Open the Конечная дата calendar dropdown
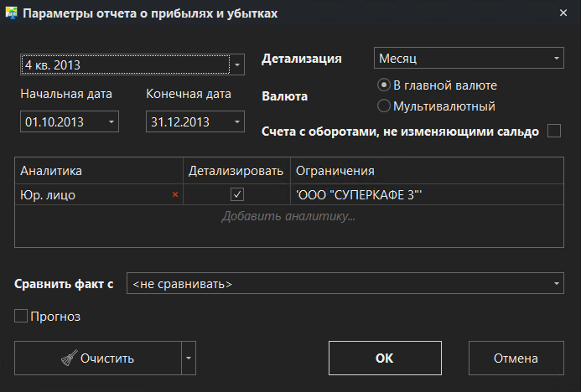The height and width of the screenshot is (392, 581). point(237,121)
